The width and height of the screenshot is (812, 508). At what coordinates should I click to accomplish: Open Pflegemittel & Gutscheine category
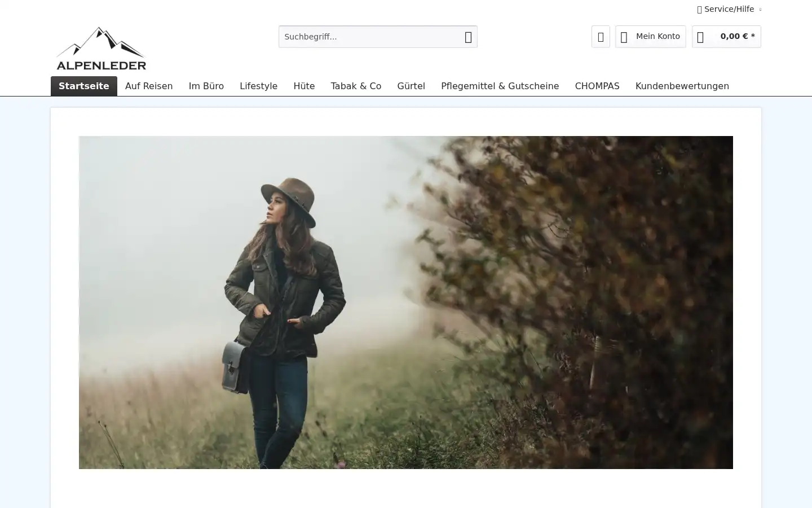tap(500, 86)
